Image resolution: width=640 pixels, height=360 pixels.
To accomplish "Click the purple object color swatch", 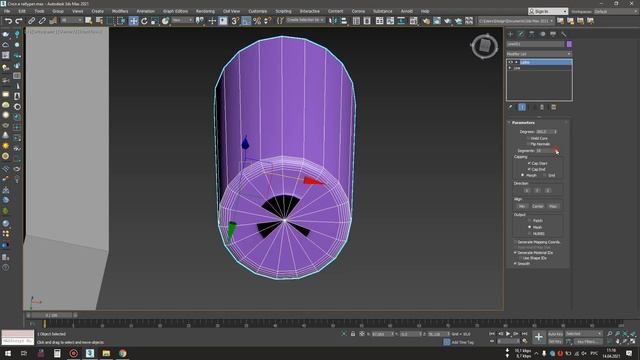I will 569,44.
